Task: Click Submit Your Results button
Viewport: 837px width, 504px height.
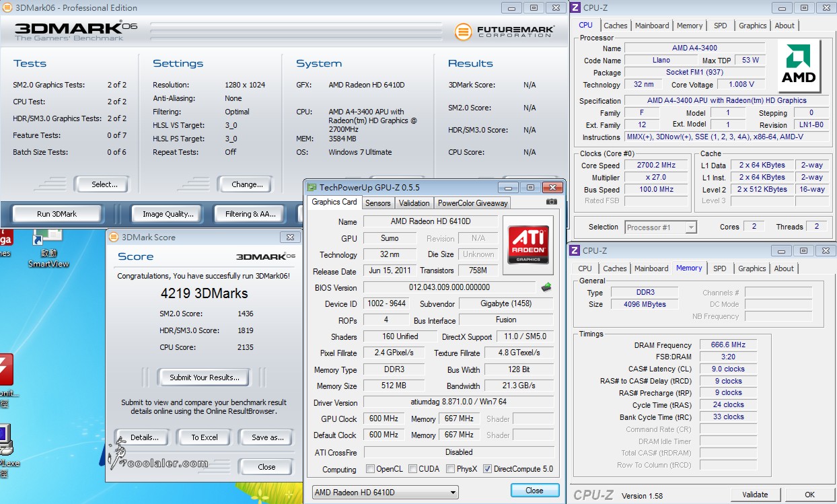Action: point(204,377)
